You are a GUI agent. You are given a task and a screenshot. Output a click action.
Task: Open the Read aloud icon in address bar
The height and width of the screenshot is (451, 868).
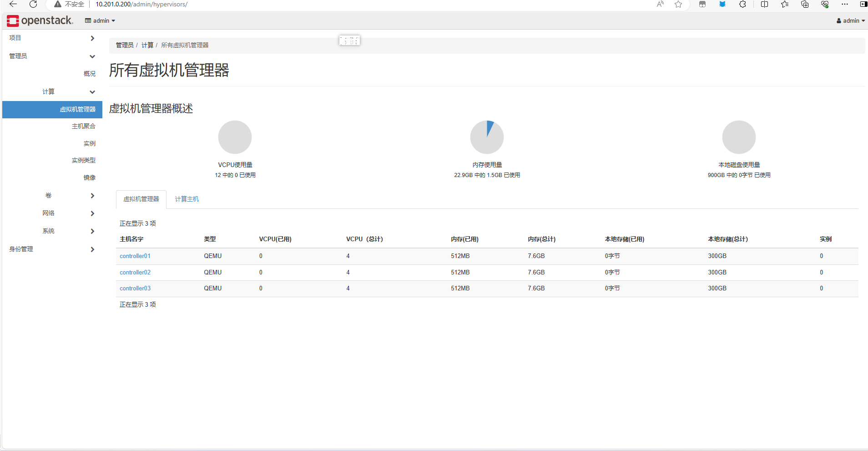[660, 5]
